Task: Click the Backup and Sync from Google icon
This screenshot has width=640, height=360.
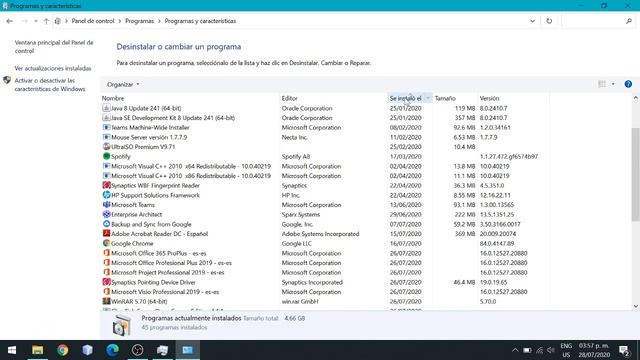Action: coord(106,224)
